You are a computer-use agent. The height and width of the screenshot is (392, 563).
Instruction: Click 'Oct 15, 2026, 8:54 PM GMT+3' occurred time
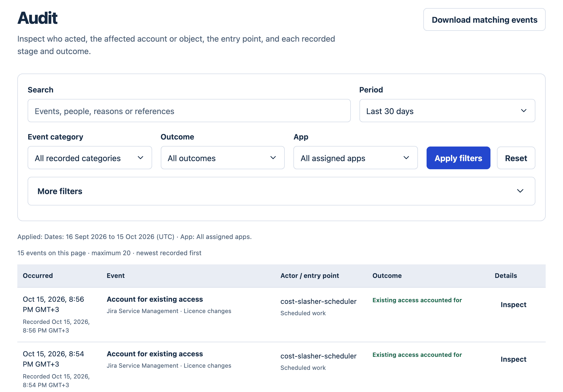tap(53, 359)
